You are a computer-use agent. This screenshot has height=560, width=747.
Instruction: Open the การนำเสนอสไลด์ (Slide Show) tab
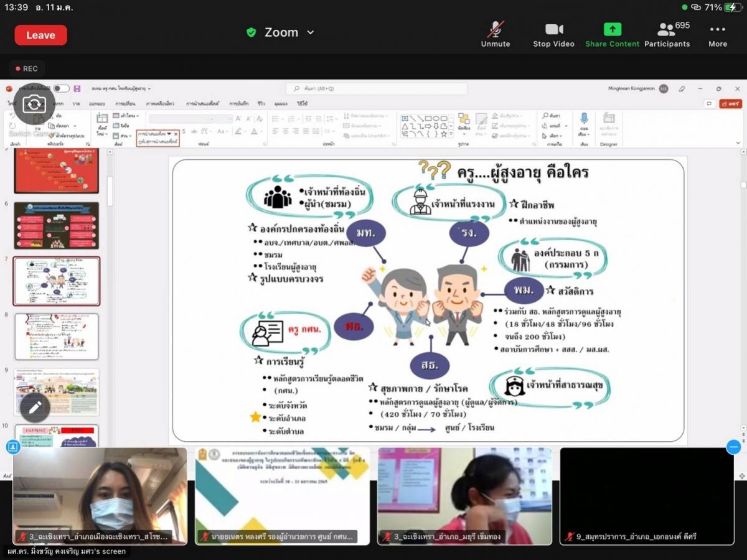203,103
